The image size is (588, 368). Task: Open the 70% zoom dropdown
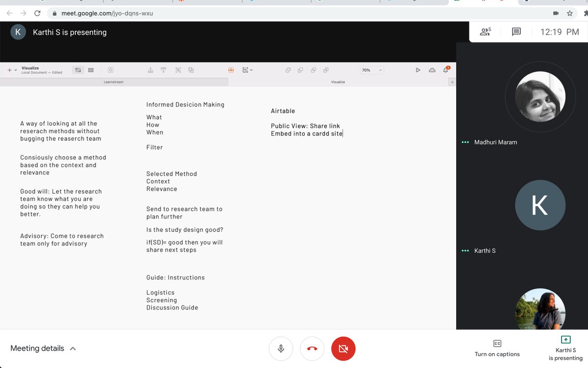371,70
